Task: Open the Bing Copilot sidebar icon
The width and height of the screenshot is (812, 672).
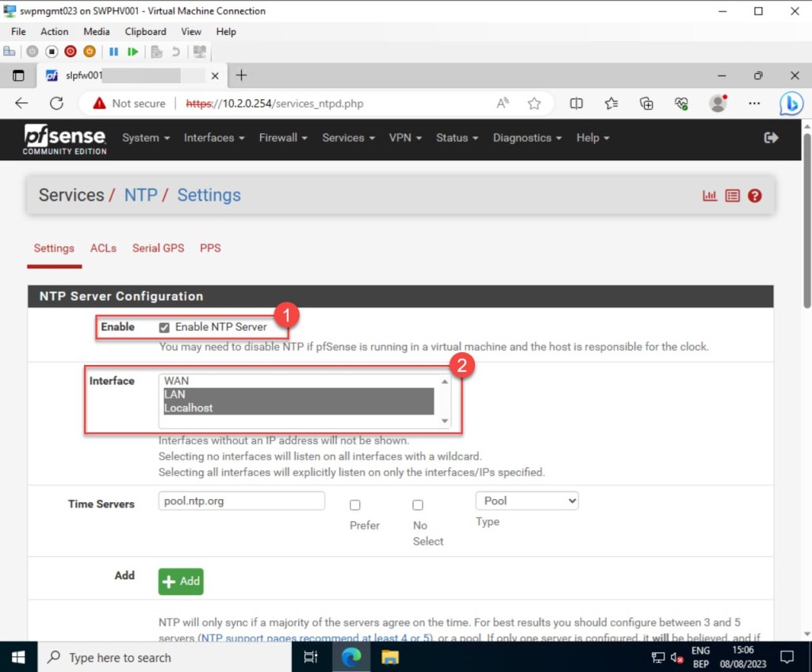Action: coord(791,103)
